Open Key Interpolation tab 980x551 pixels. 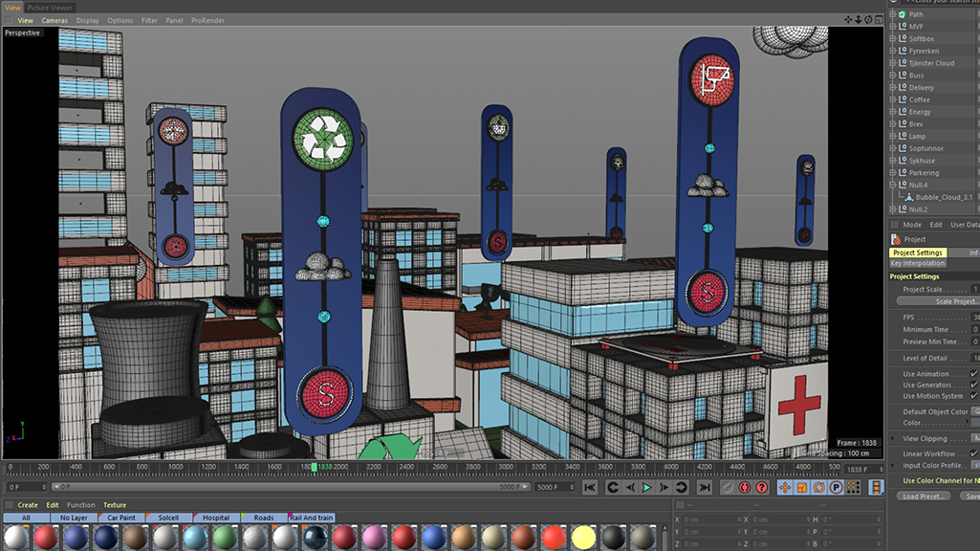tap(918, 263)
